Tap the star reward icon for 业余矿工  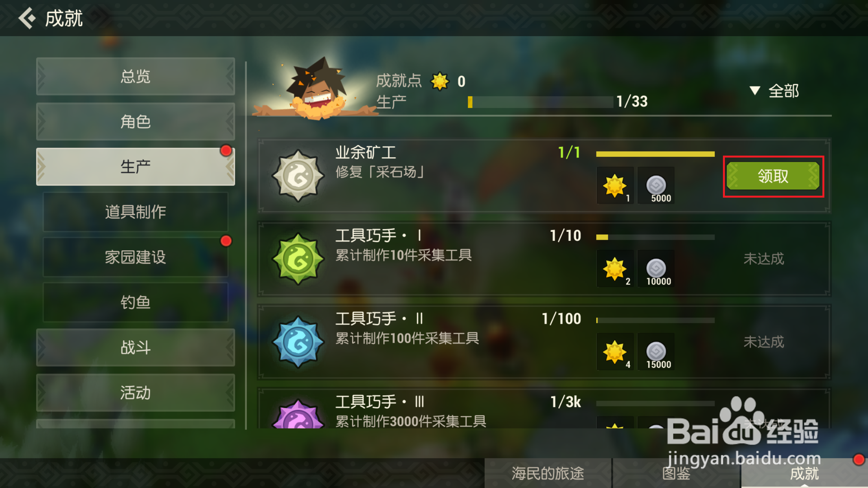pos(615,185)
